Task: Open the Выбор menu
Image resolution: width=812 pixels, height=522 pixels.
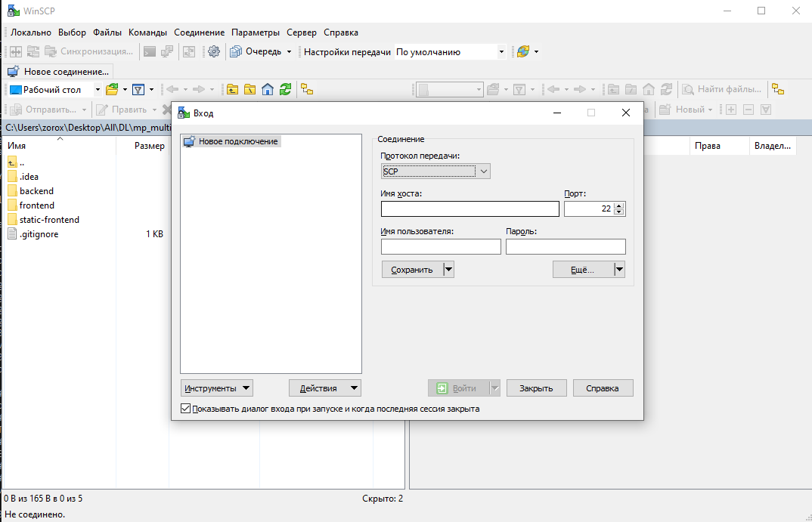Action: pyautogui.click(x=72, y=32)
